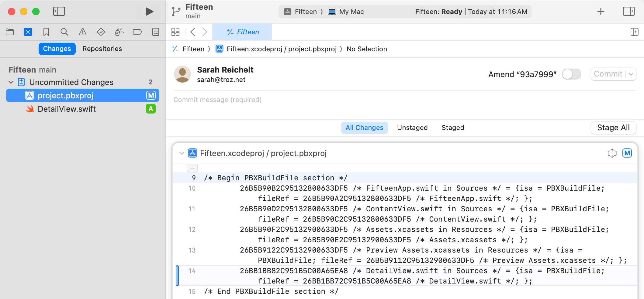Open the Issue navigator warning icon

point(82,32)
